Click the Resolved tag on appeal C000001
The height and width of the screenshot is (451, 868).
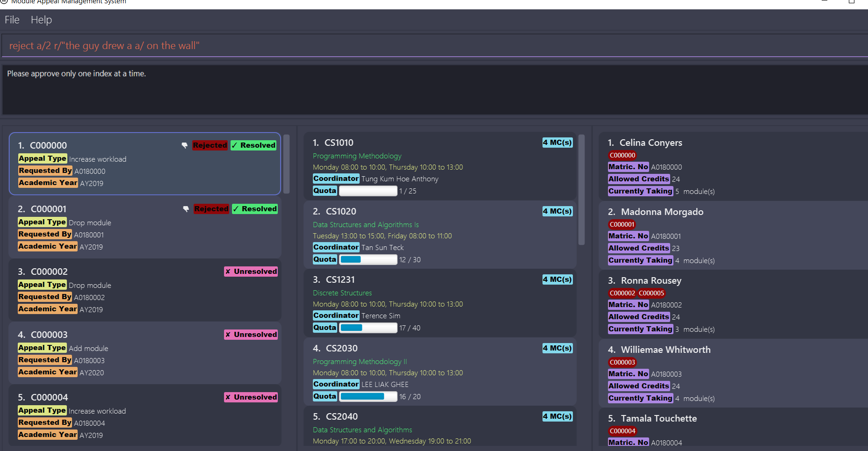pyautogui.click(x=255, y=209)
